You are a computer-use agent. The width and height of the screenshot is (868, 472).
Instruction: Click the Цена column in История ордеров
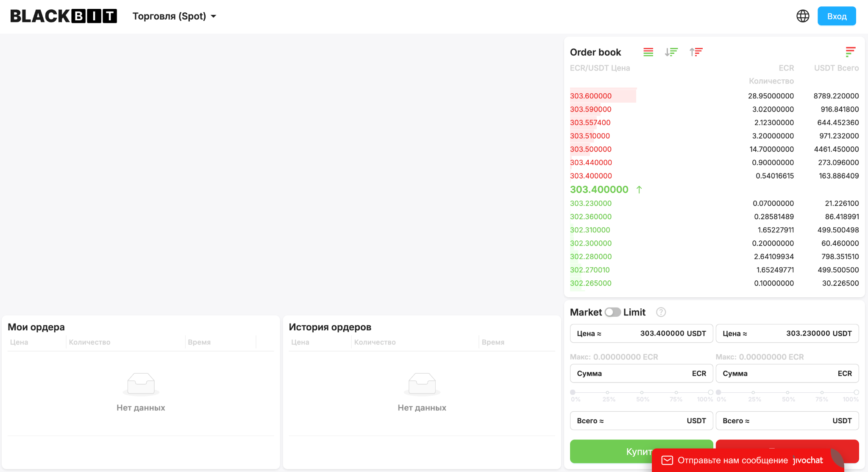(300, 342)
